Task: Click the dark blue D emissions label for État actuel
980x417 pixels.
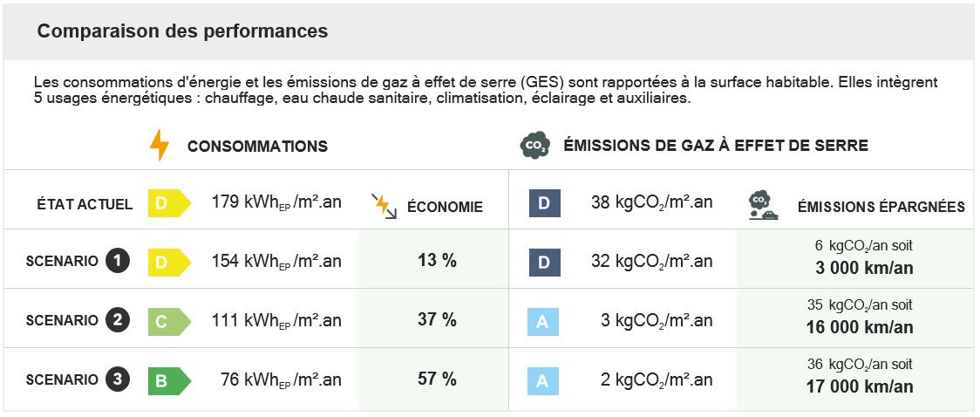Action: (x=544, y=203)
